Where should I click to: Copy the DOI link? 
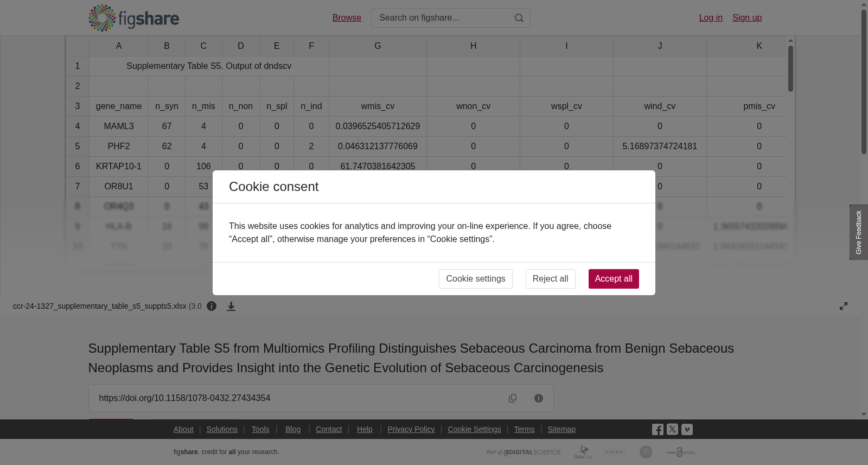pyautogui.click(x=513, y=398)
